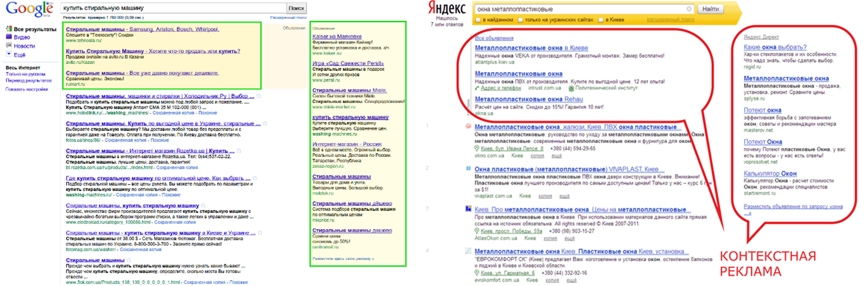The image size is (868, 286).
Task: Open Google Расширенный поиск link
Action: point(288,18)
